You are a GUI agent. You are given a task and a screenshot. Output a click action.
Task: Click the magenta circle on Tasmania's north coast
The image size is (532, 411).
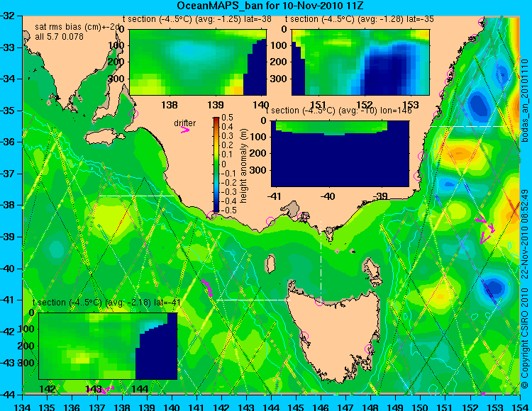pos(319,301)
